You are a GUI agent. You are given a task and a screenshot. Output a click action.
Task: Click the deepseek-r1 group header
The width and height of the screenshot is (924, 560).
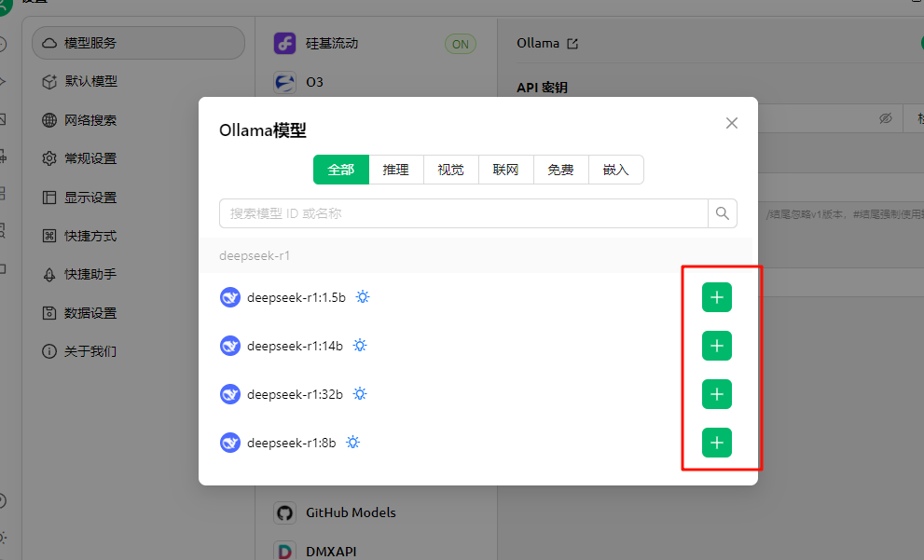click(x=476, y=255)
